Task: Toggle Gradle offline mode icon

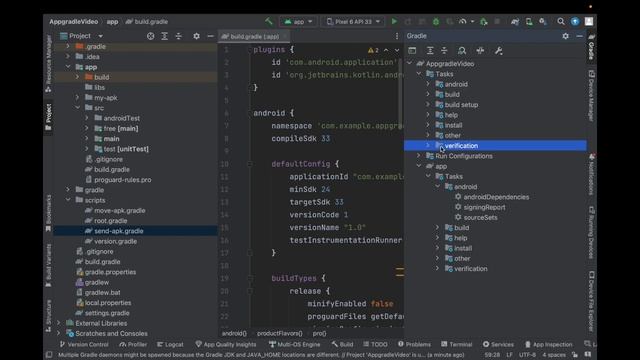Action: [480, 51]
